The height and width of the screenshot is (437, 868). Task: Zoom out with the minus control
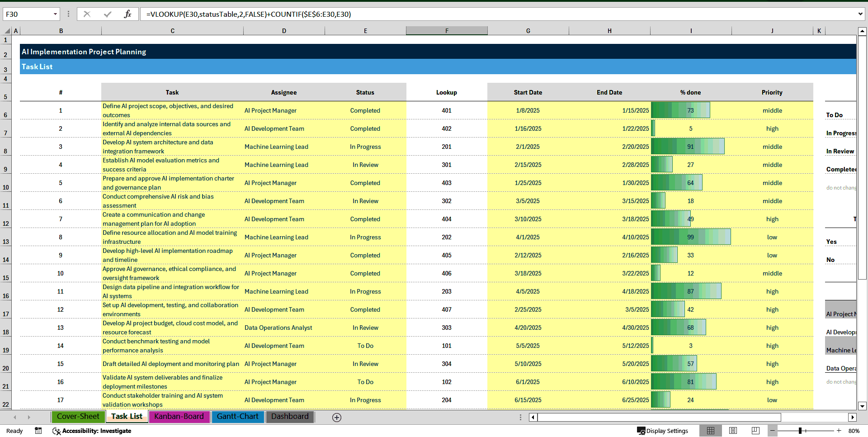773,431
